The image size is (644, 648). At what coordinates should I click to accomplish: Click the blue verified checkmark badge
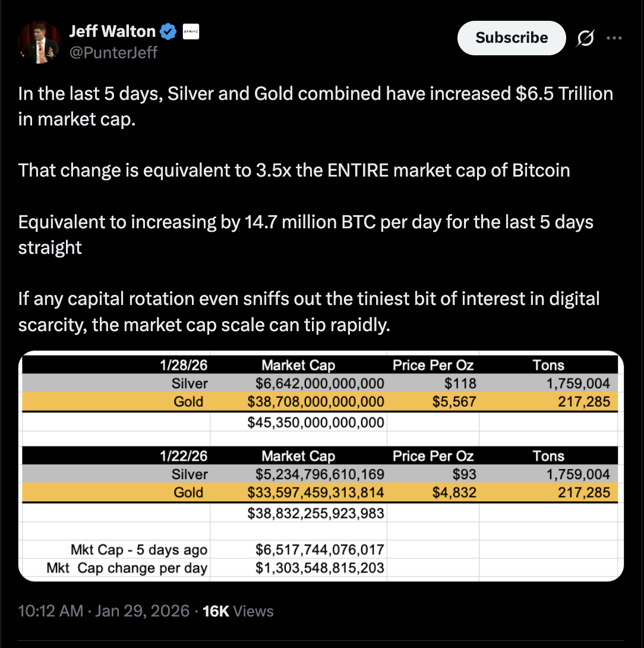tap(169, 32)
